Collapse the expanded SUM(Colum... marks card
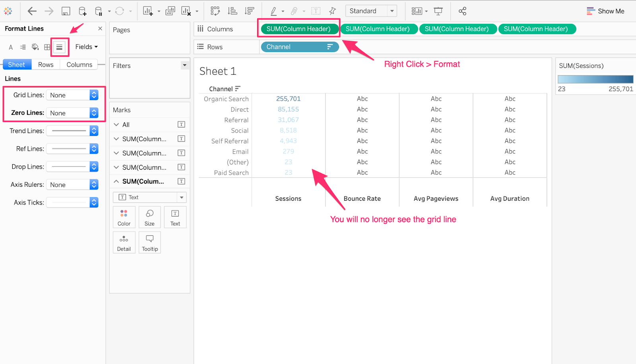 click(x=116, y=181)
